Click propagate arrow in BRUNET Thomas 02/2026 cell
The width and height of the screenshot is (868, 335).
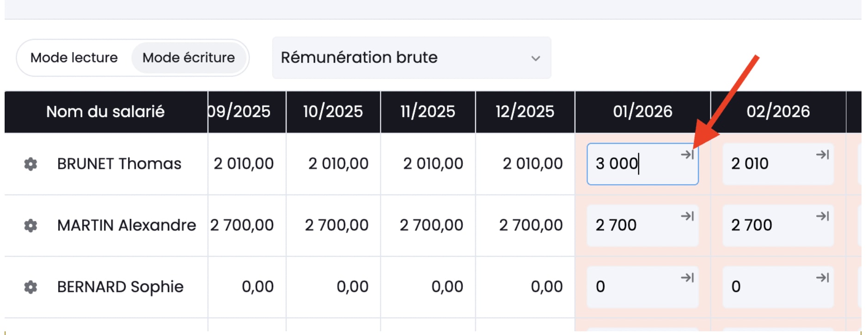click(x=822, y=155)
